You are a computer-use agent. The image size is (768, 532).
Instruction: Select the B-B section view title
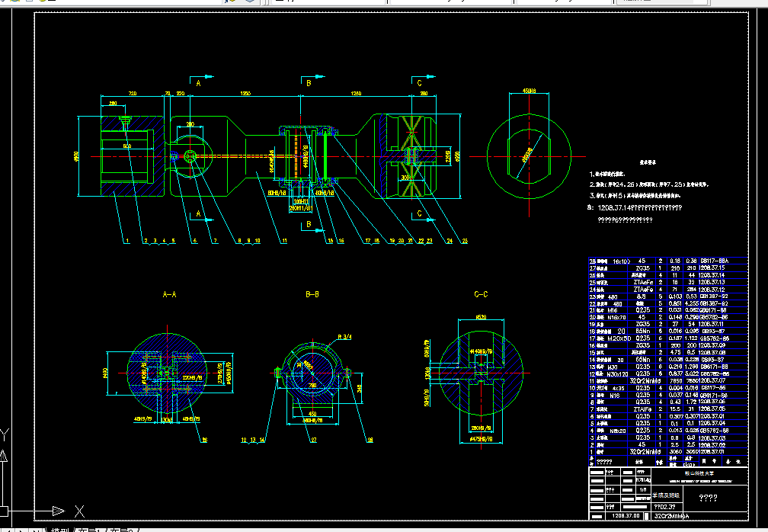tap(311, 293)
